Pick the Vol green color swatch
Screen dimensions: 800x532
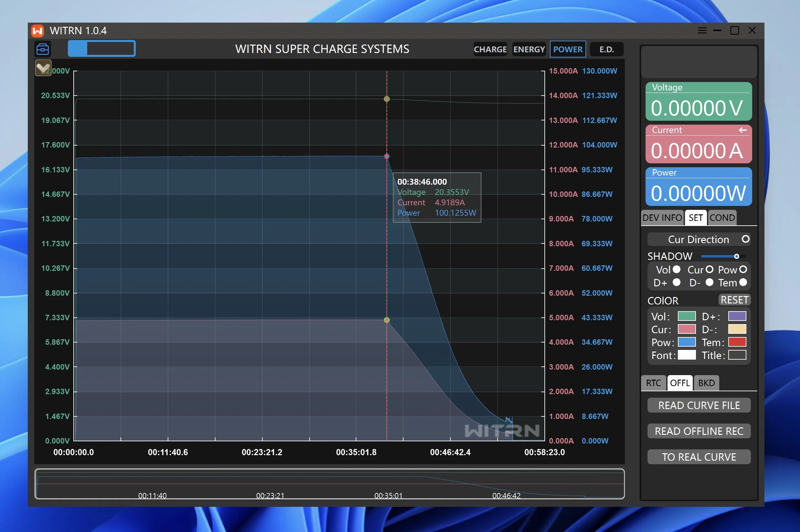[x=687, y=316]
